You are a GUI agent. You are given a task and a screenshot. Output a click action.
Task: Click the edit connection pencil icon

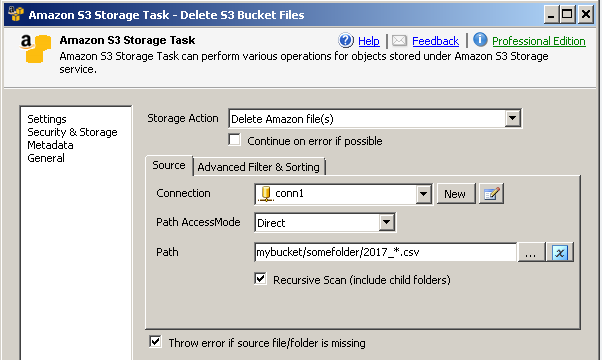(x=491, y=194)
